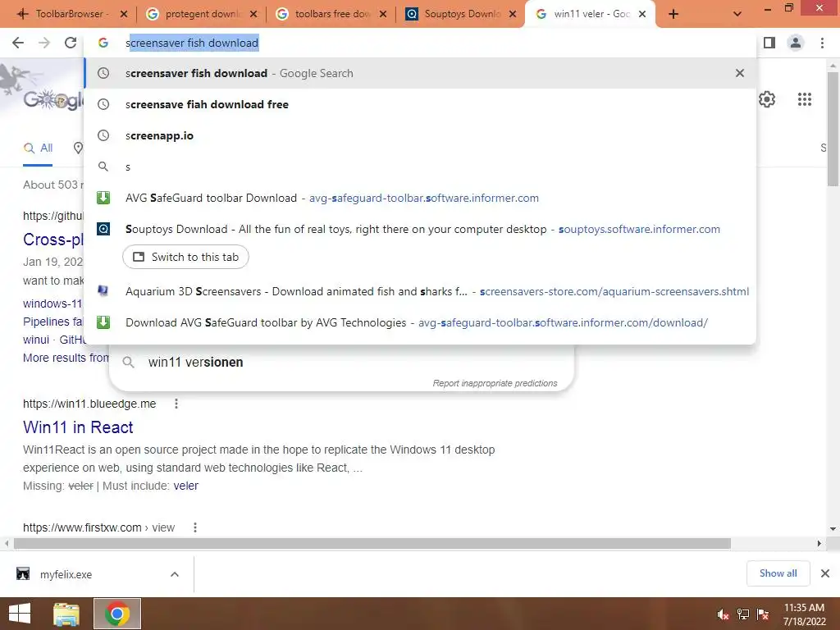This screenshot has height=630, width=840.
Task: Click the vertical scrollbar down arrow
Action: pos(833,529)
